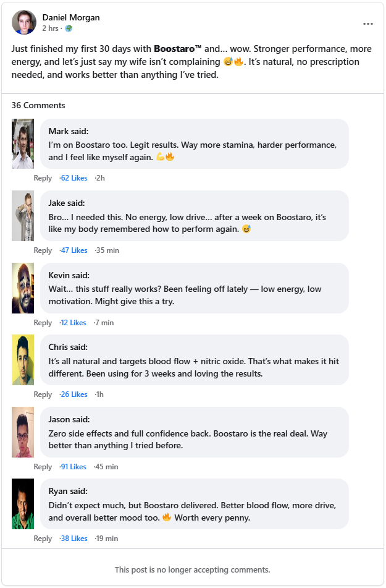Click Reply under Ryan's comment

pyautogui.click(x=43, y=539)
